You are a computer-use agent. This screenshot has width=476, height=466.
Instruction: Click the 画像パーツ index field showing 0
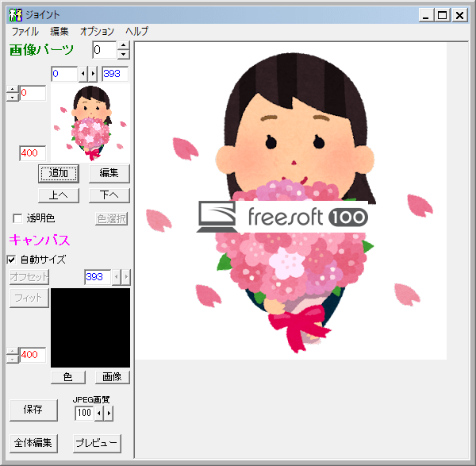[105, 50]
